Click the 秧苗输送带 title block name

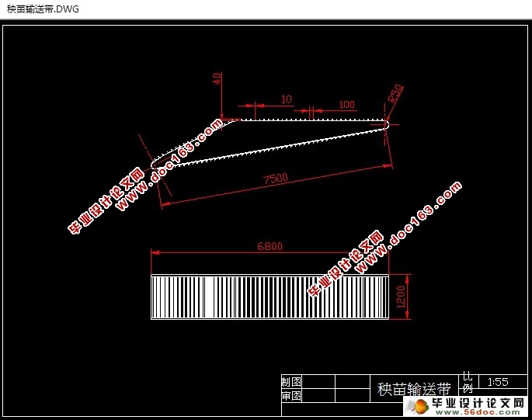[x=414, y=389]
